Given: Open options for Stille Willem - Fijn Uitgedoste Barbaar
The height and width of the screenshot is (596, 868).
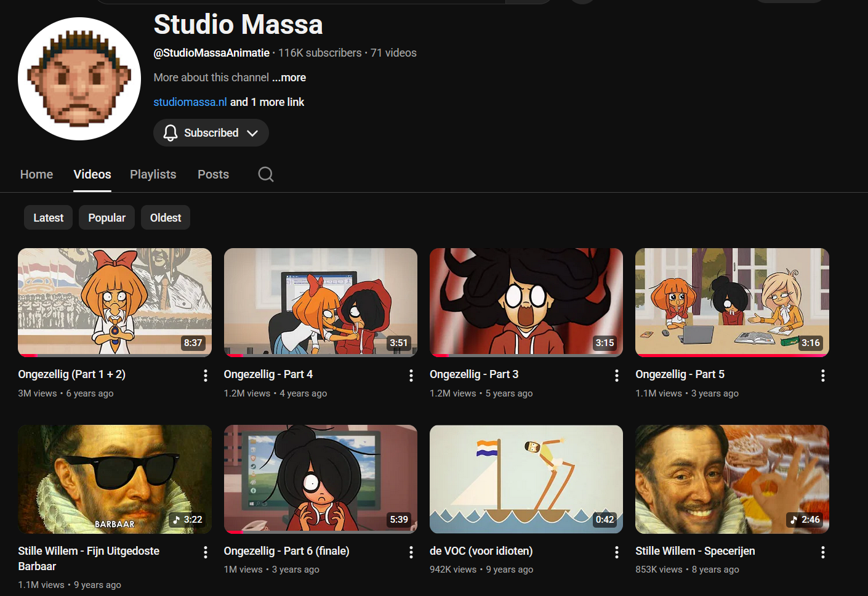Looking at the screenshot, I should (205, 552).
